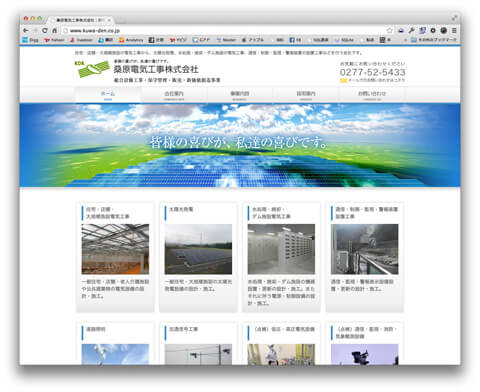480x392 pixels.
Task: Click the browser back arrow
Action: click(26, 31)
